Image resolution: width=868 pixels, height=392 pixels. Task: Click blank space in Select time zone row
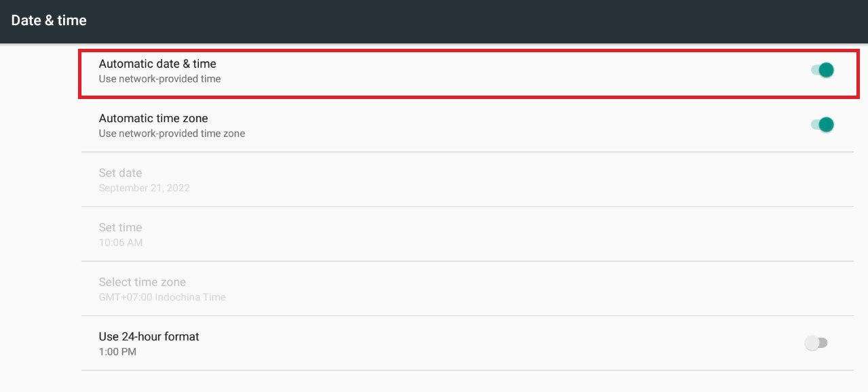pos(475,289)
